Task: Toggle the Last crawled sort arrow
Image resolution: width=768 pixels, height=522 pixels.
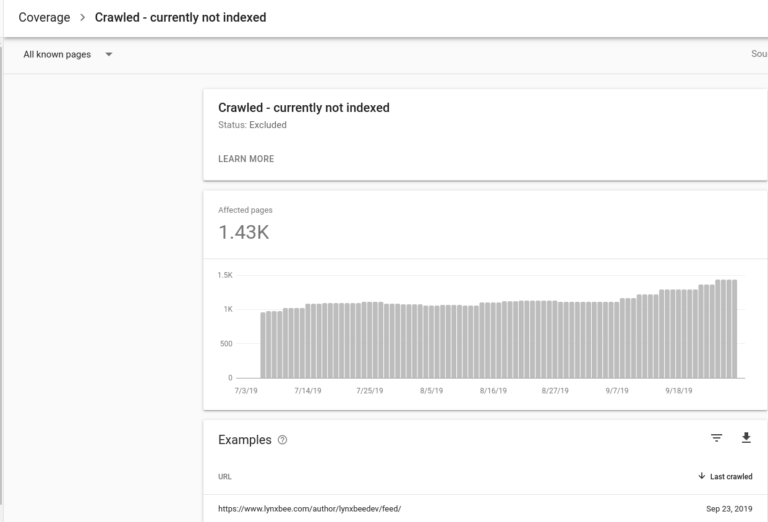Action: 701,476
